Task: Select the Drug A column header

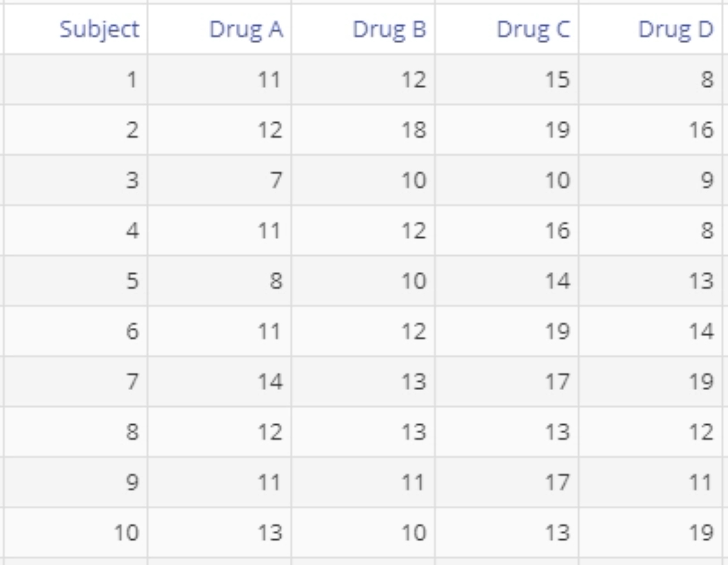Action: pos(220,29)
